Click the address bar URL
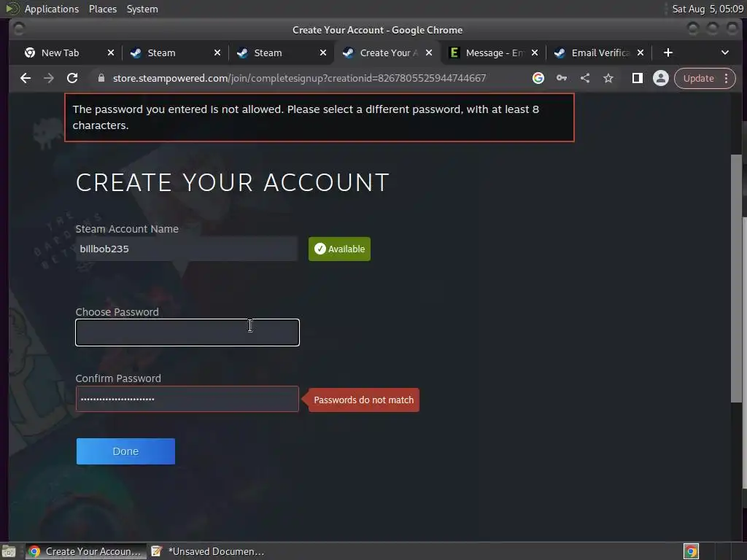 tap(299, 78)
